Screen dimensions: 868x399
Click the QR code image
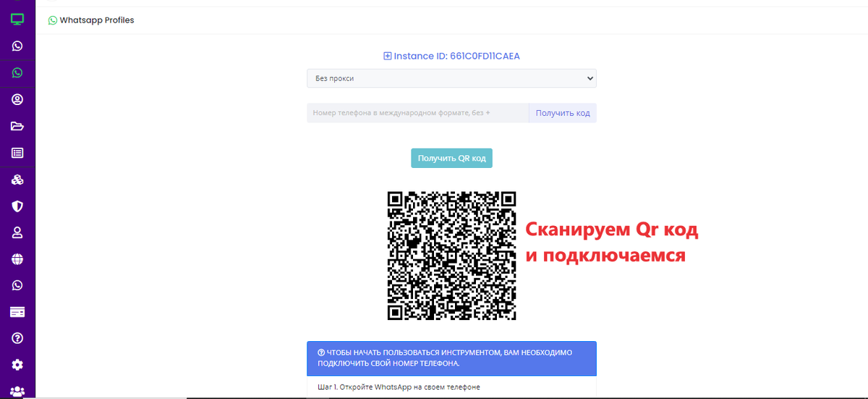[x=451, y=256]
